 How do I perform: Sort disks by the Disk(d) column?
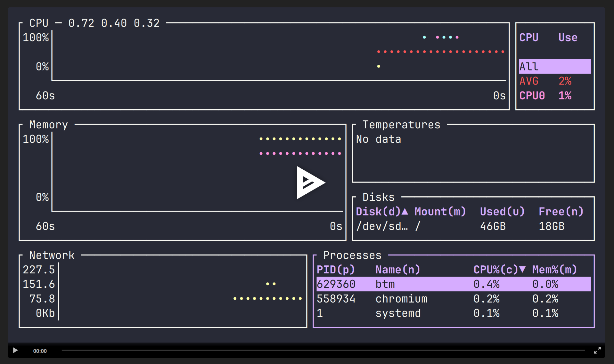[x=382, y=212]
